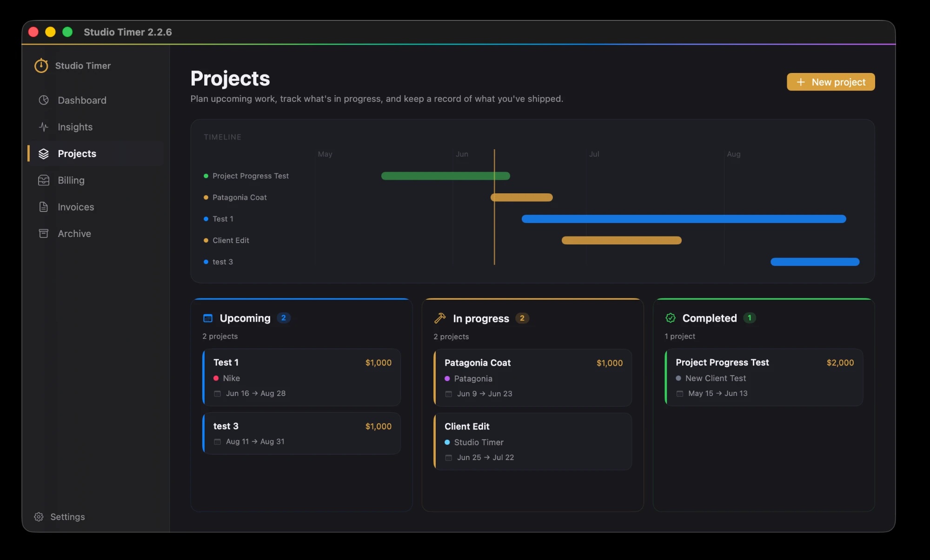Click the Project Progress Test timeline label
The height and width of the screenshot is (560, 930).
(x=250, y=176)
